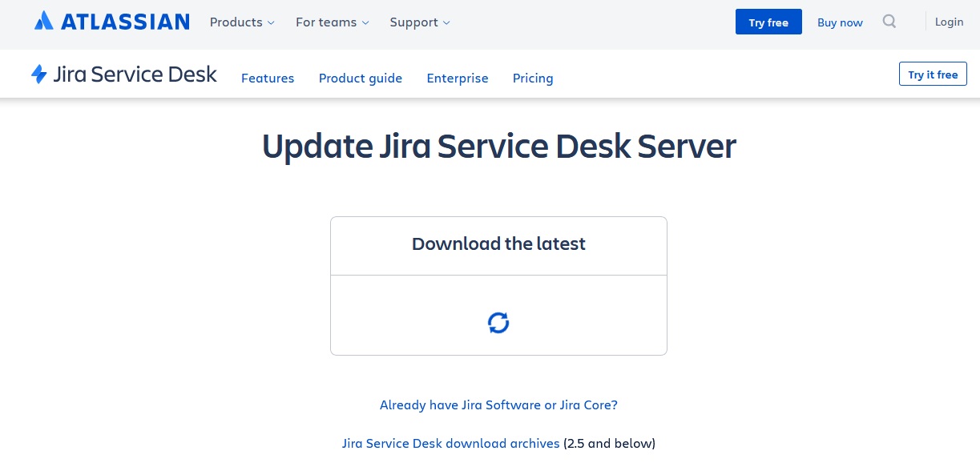
Task: Open Jira Service Desk download archives link
Action: [x=450, y=443]
